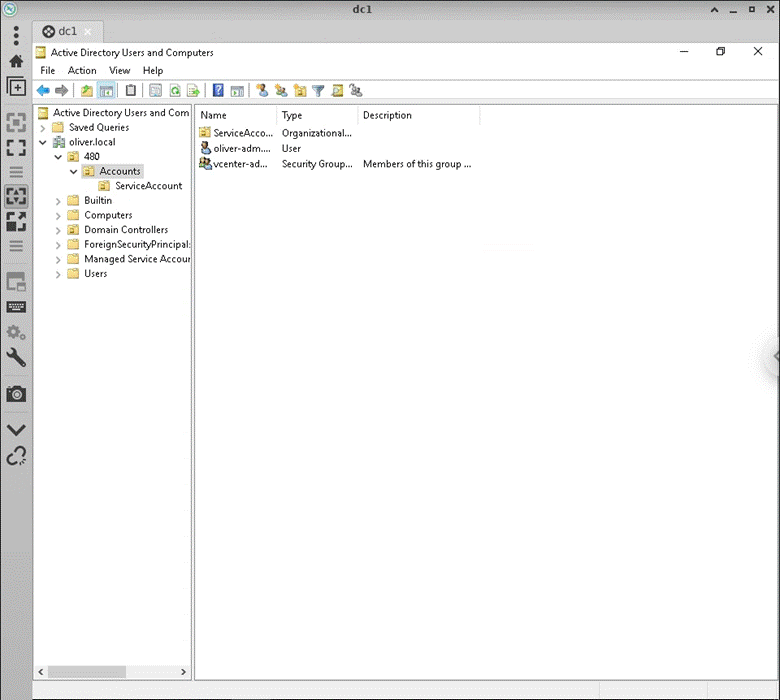Open tools via the wrench sidebar icon
Image resolution: width=780 pixels, height=700 pixels.
pos(16,357)
